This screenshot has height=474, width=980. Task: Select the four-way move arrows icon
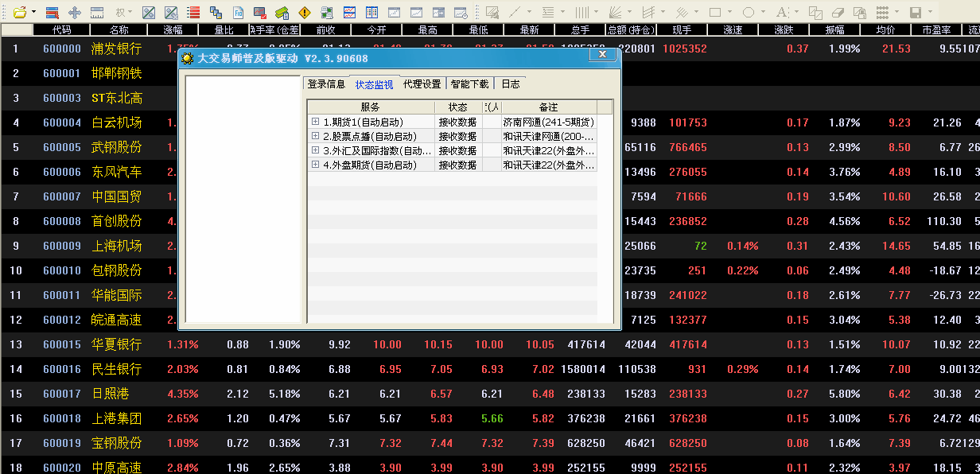(x=75, y=13)
